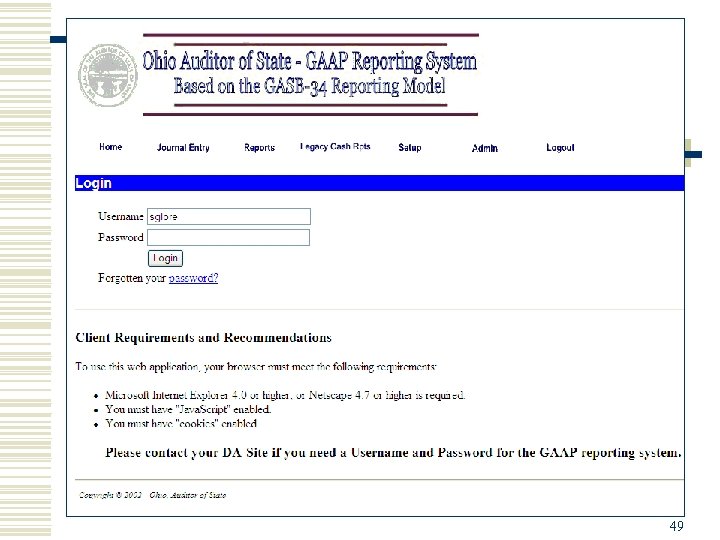Click the browser requirements intro sentence
The height and width of the screenshot is (540, 720).
coord(256,366)
